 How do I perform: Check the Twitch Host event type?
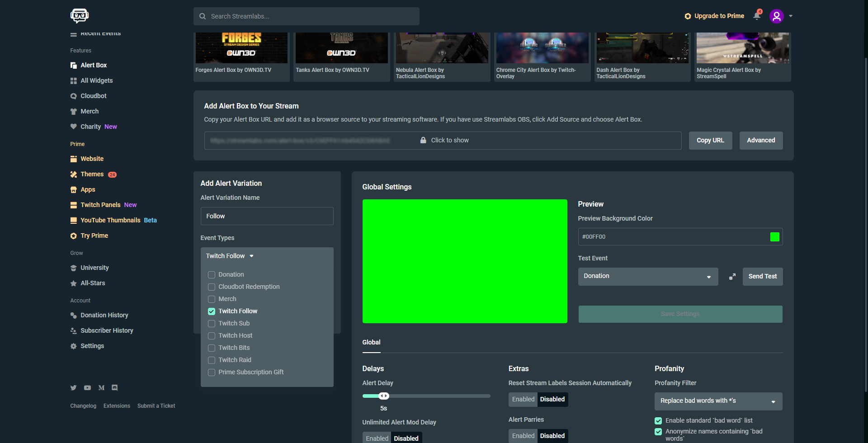(212, 336)
